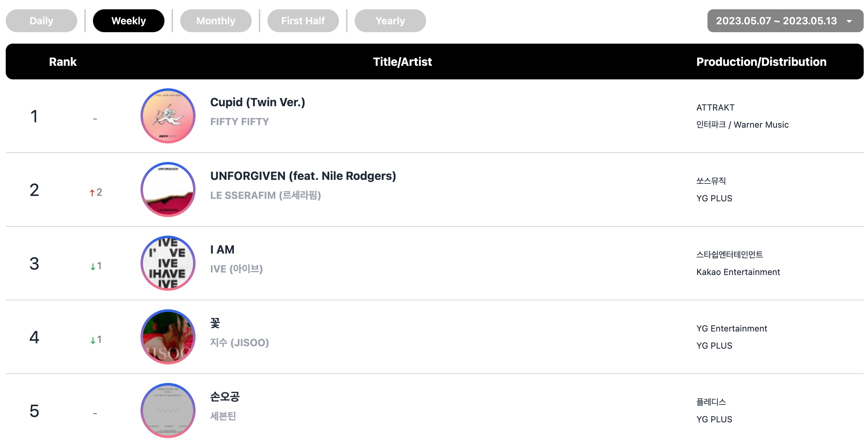
Task: Open the artist link LE SSERAFIM (르세라핌)
Action: pyautogui.click(x=266, y=195)
